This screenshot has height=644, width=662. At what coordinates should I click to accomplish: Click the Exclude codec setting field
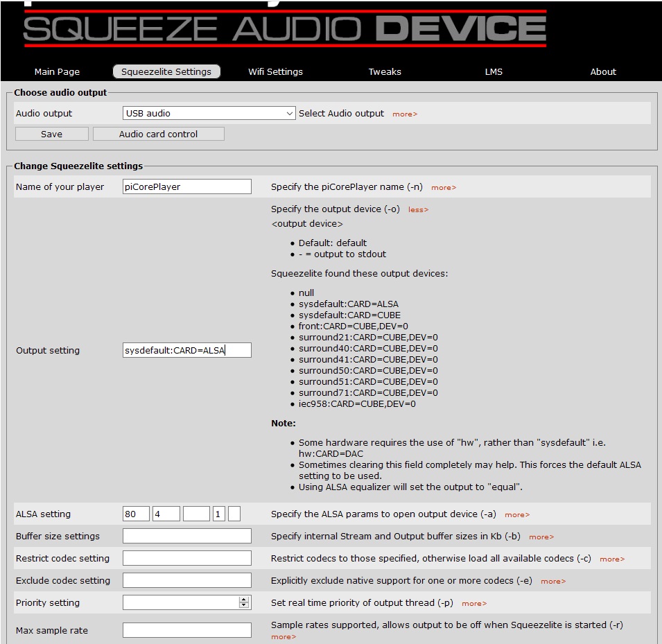pos(187,580)
